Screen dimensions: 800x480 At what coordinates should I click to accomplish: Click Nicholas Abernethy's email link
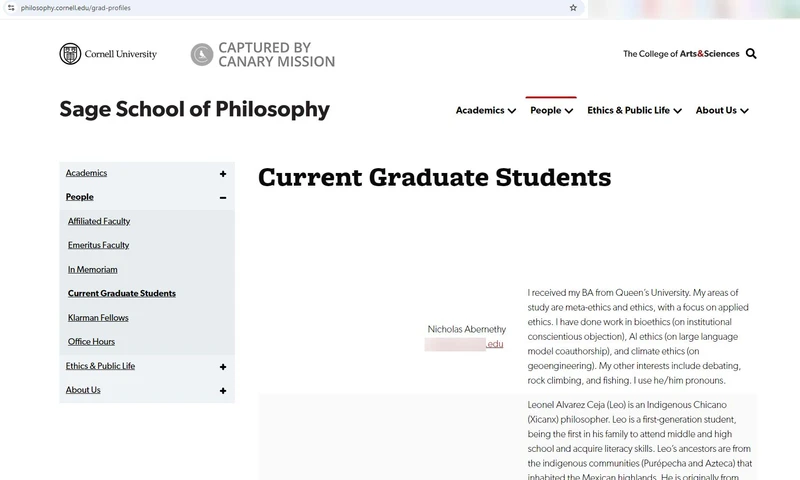pos(464,344)
